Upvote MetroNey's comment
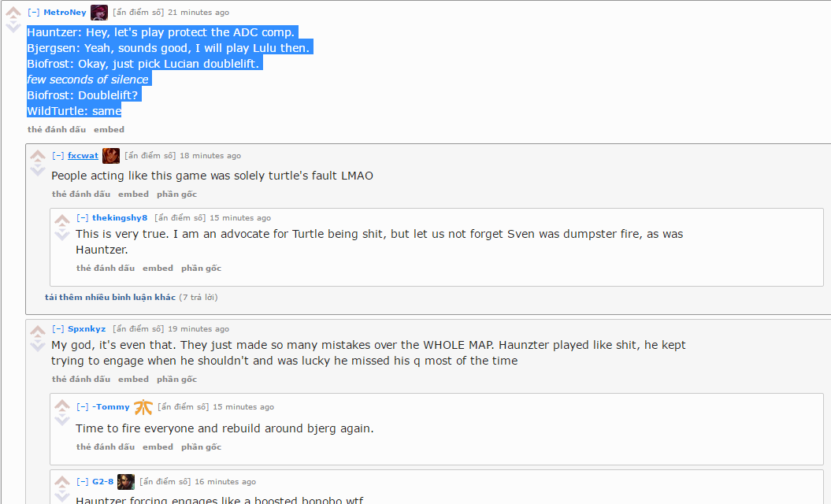Image resolution: width=831 pixels, height=504 pixels. [x=13, y=12]
